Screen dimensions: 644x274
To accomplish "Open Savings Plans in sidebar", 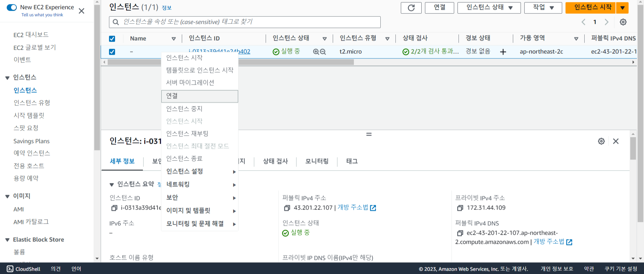I will coord(32,141).
